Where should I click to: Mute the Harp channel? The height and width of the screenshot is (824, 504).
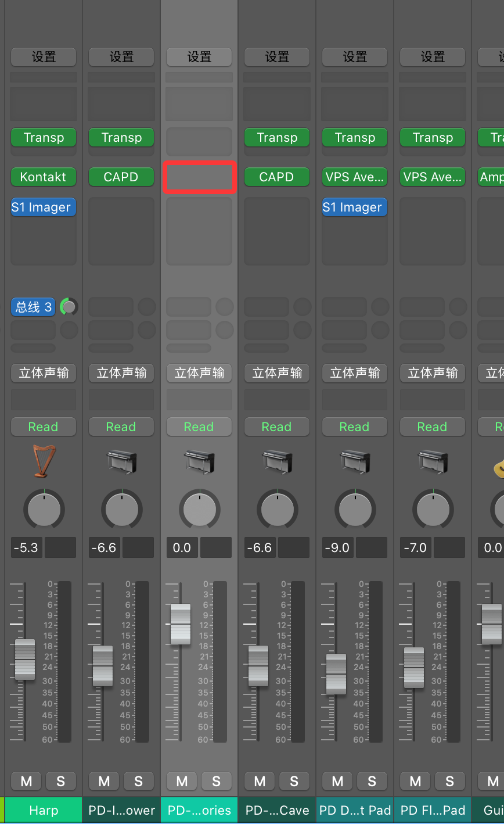tap(26, 781)
